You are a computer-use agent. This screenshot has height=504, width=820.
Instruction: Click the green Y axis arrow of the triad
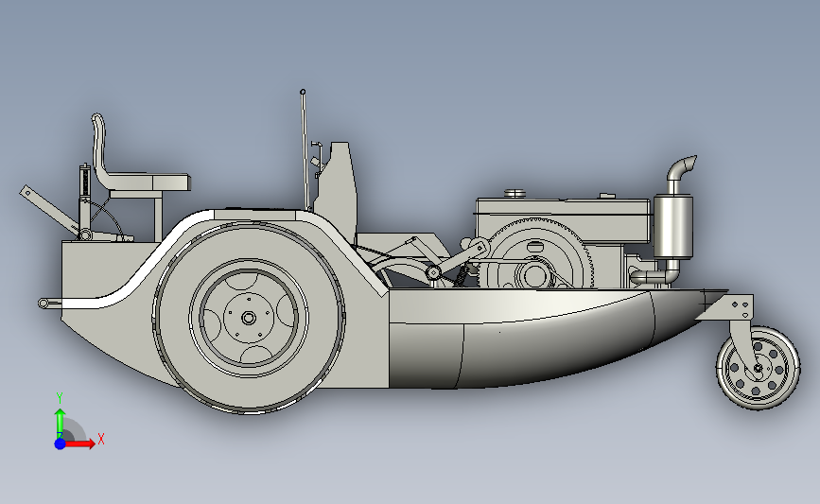tap(61, 423)
